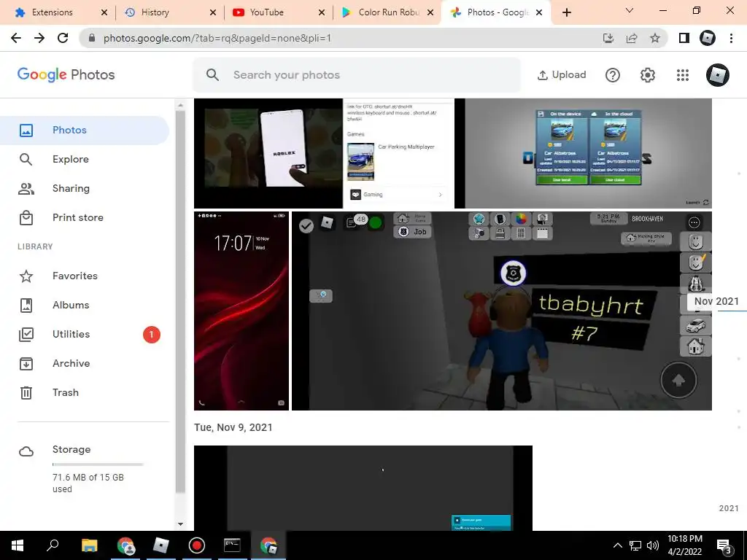This screenshot has width=747, height=560.
Task: Open the Roblox phone video thumbnail
Action: (x=268, y=153)
